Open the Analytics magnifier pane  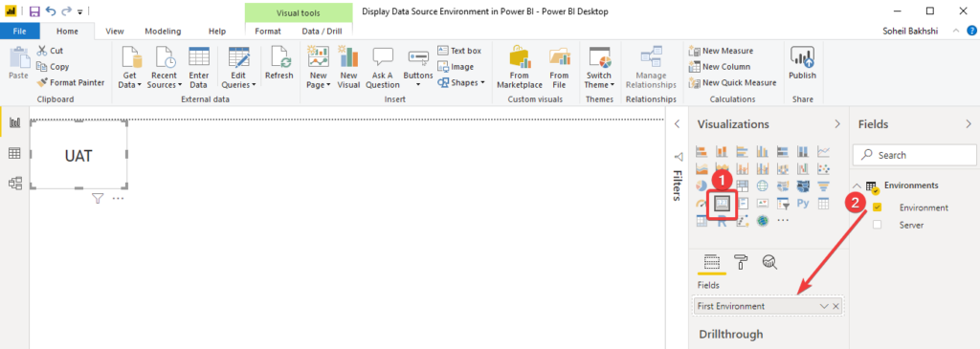769,262
